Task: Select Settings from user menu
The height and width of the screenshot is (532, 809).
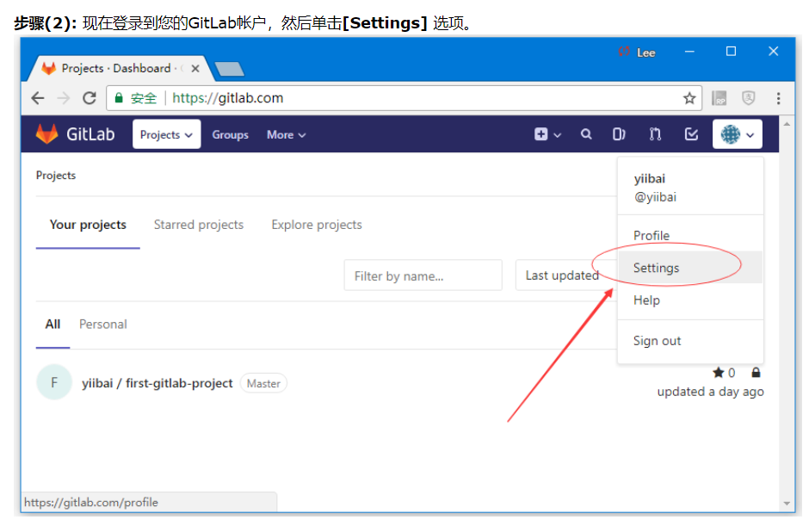Action: pyautogui.click(x=690, y=267)
